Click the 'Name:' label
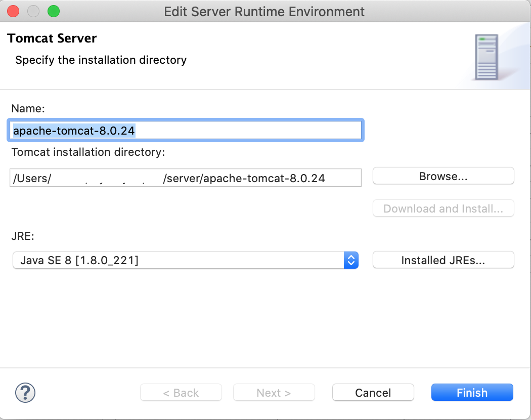The height and width of the screenshot is (420, 531). click(x=28, y=108)
